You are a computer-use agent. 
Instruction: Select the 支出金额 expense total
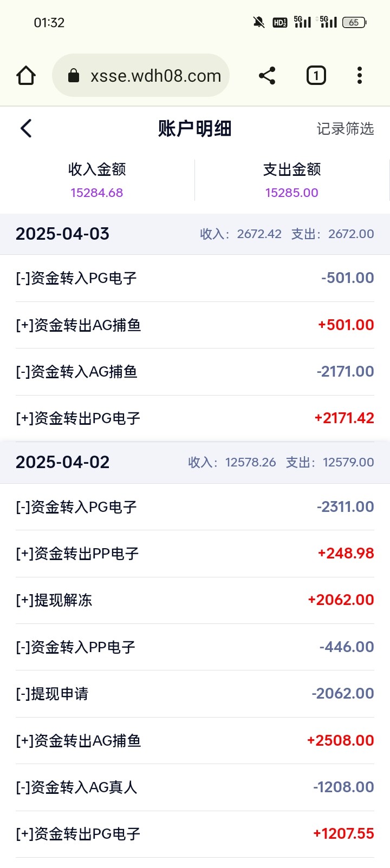(x=291, y=180)
